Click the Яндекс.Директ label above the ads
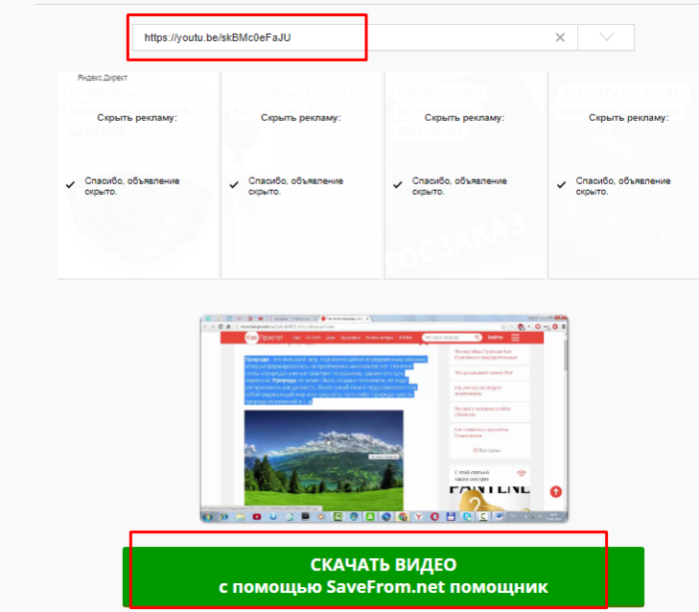699x612 pixels. tap(102, 78)
